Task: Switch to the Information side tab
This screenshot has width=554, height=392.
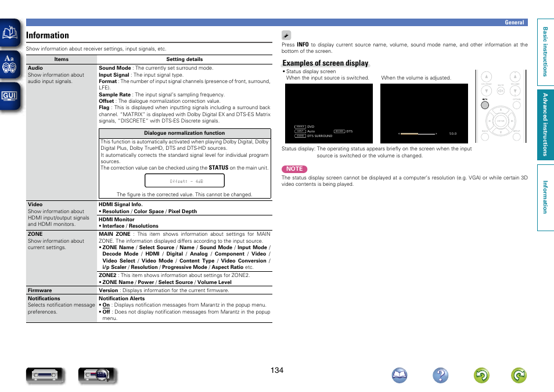Action: click(545, 197)
